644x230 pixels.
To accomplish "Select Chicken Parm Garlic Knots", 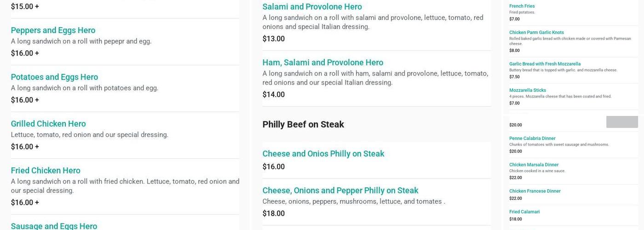I will 536,33.
